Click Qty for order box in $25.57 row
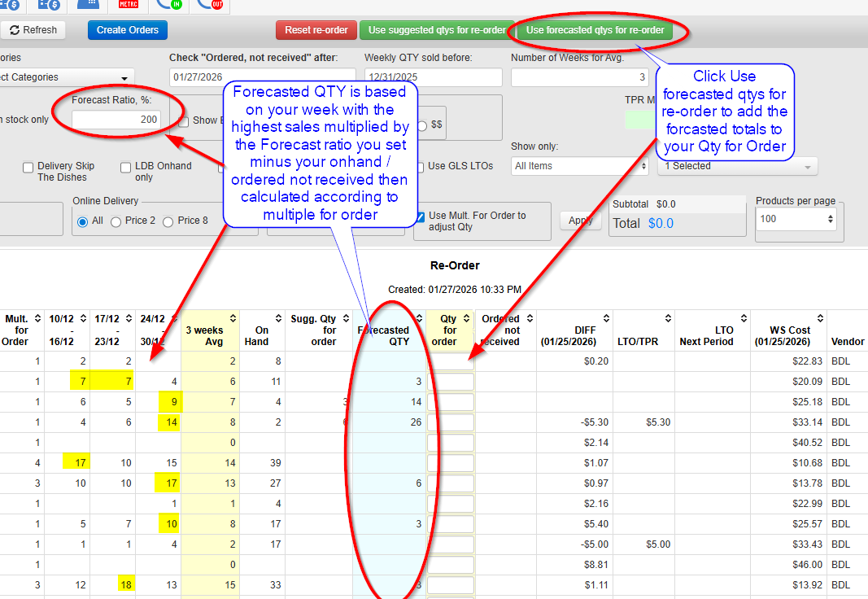Image resolution: width=868 pixels, height=599 pixels. click(x=451, y=523)
